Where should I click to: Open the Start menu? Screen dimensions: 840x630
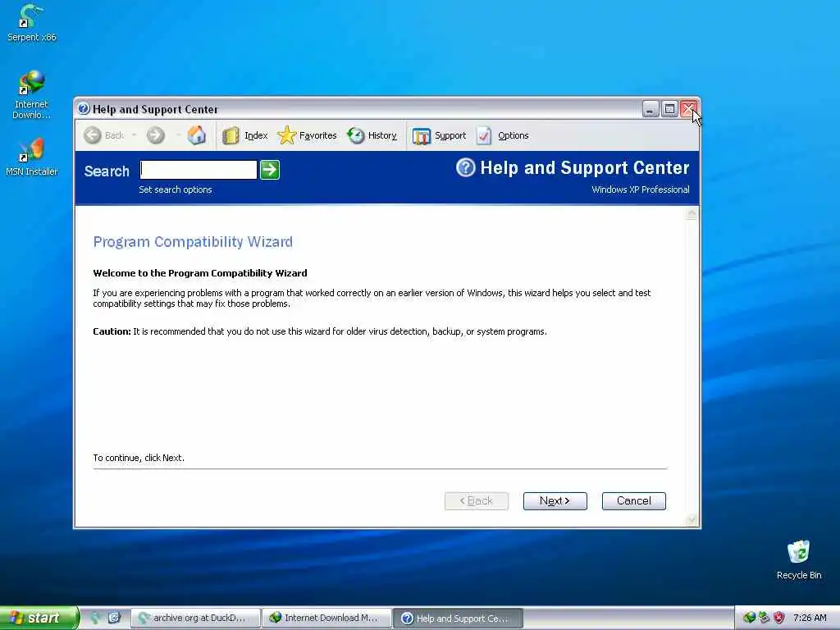pyautogui.click(x=39, y=618)
